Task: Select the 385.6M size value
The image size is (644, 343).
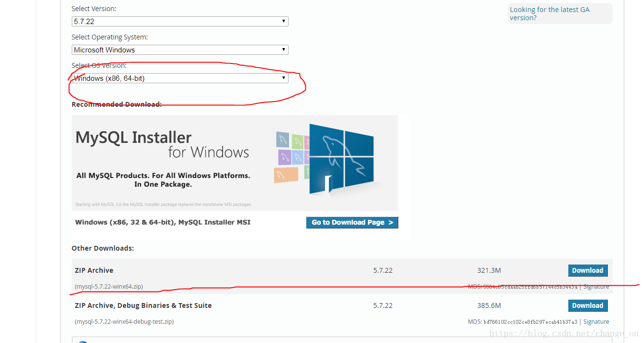Action: [x=489, y=305]
